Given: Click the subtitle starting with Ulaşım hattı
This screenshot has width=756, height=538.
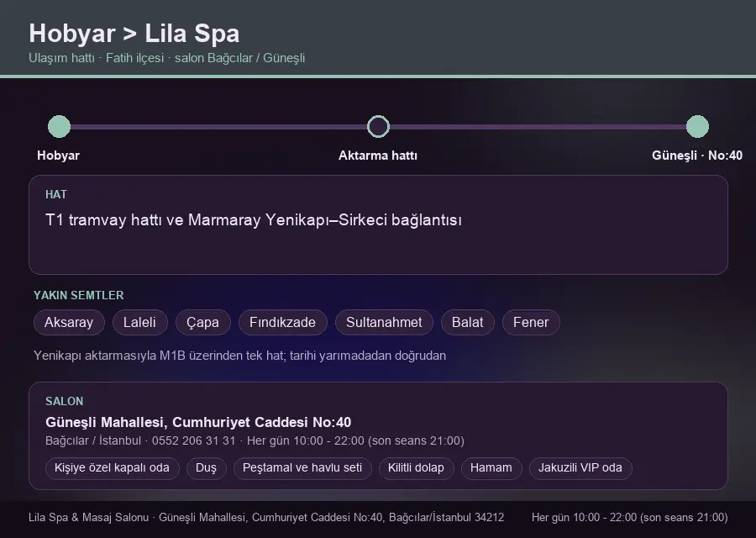Looking at the screenshot, I should click(167, 58).
